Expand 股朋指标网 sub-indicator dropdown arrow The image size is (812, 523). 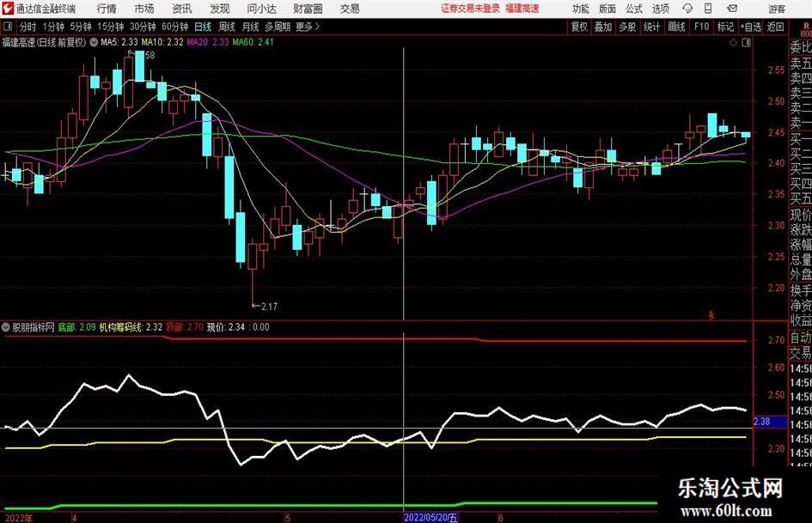pyautogui.click(x=6, y=326)
